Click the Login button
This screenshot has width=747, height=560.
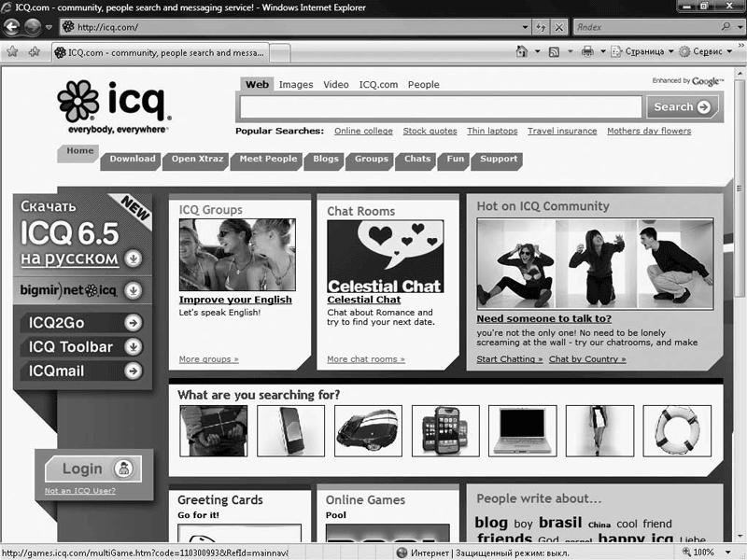coord(93,469)
